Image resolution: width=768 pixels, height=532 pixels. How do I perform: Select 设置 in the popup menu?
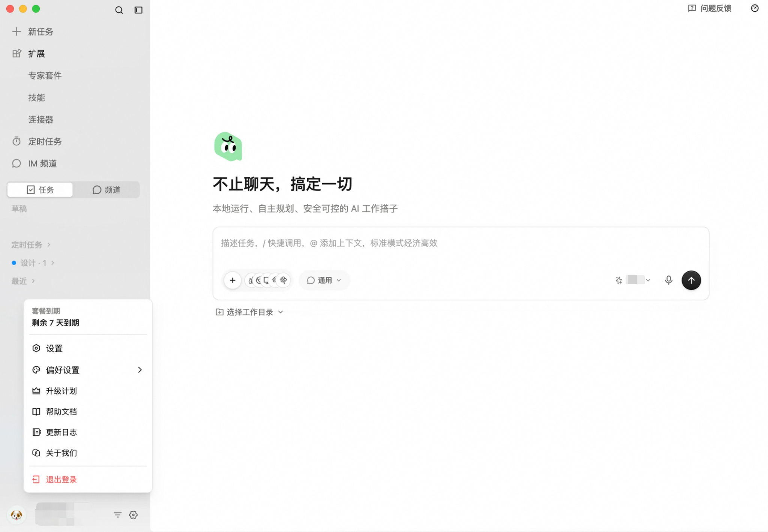pos(88,348)
